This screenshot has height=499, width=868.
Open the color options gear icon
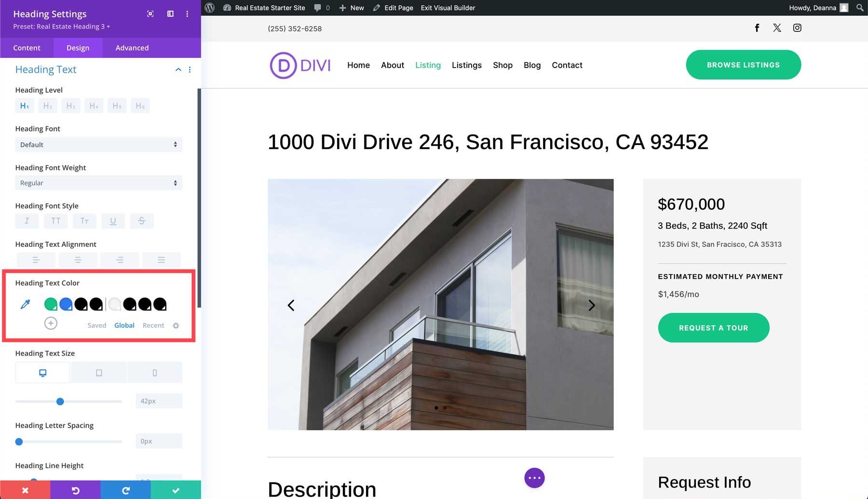pos(176,325)
